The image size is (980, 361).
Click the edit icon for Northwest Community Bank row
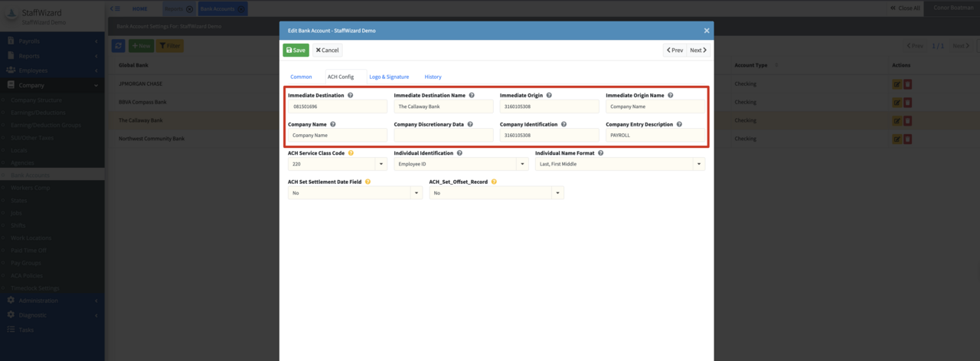(x=897, y=139)
